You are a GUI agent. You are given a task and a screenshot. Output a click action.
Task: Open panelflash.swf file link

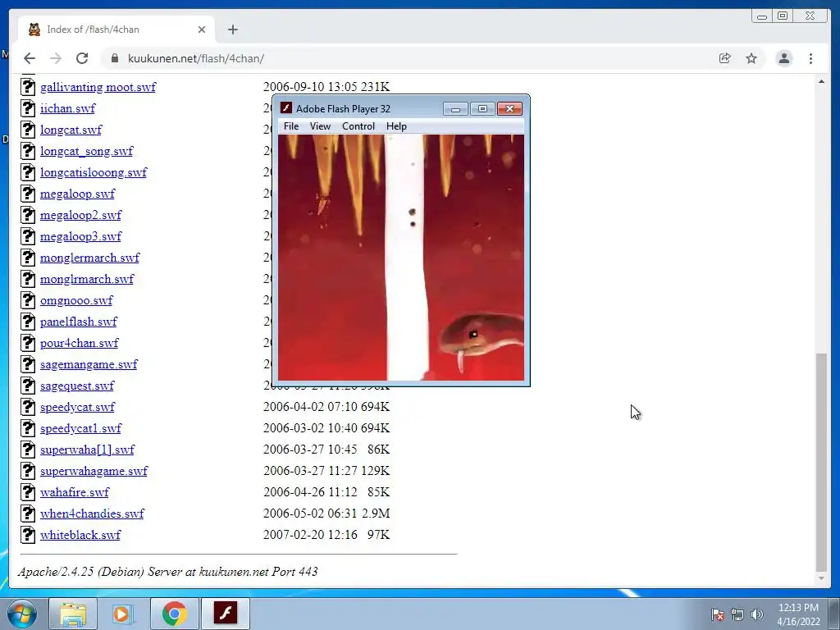click(x=78, y=322)
